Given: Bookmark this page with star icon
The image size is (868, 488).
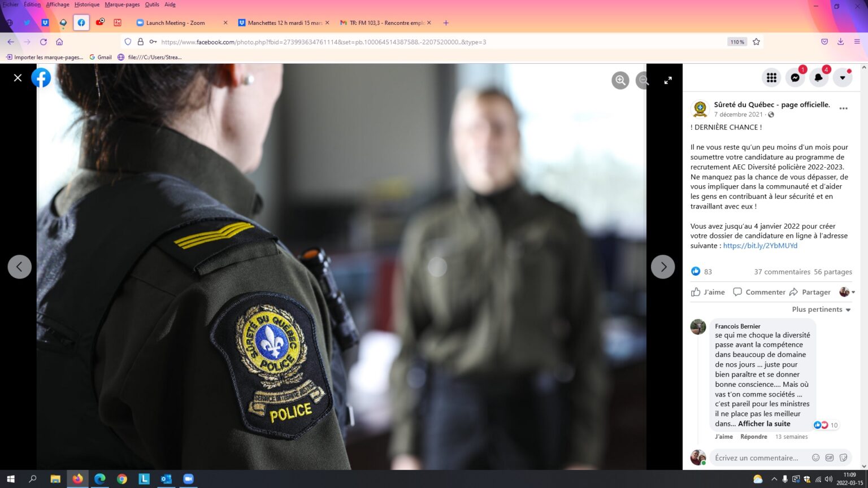Looking at the screenshot, I should pyautogui.click(x=756, y=42).
